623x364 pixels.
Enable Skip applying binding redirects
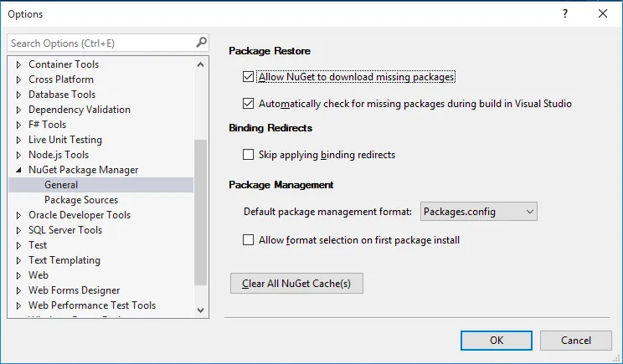pyautogui.click(x=248, y=154)
